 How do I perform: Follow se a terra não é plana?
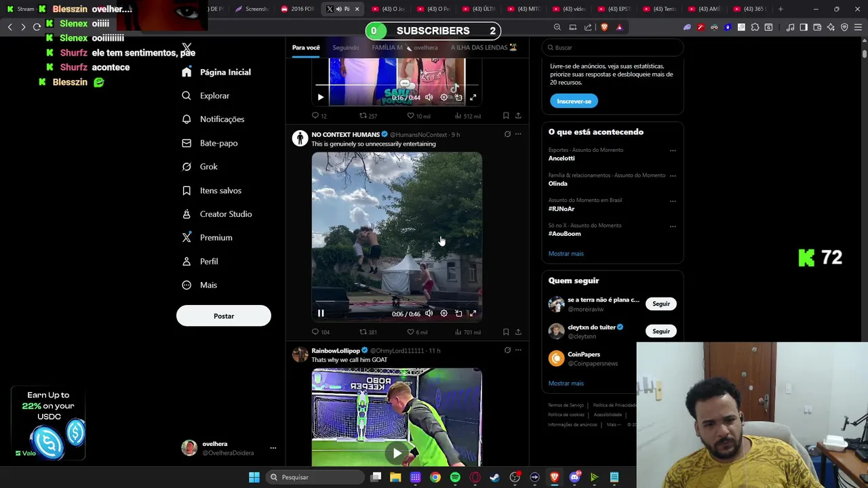coord(661,304)
